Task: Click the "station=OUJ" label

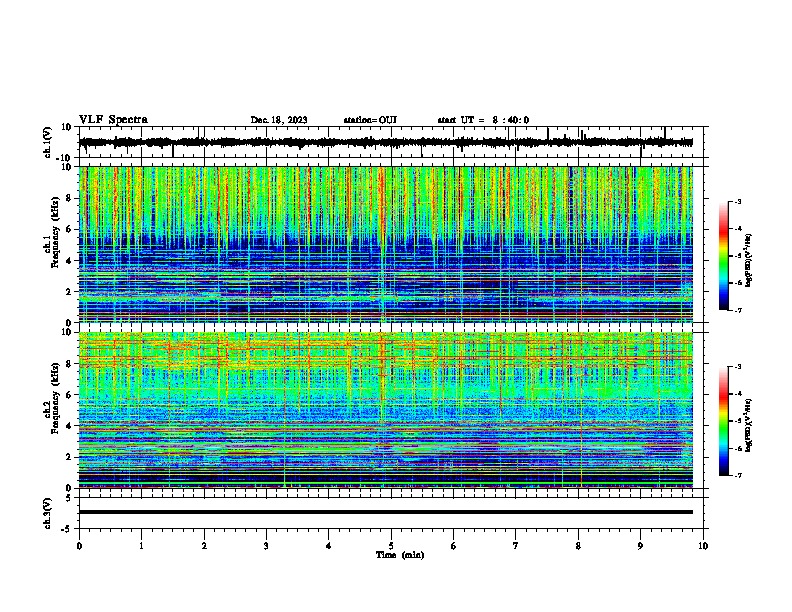Action: (370, 120)
